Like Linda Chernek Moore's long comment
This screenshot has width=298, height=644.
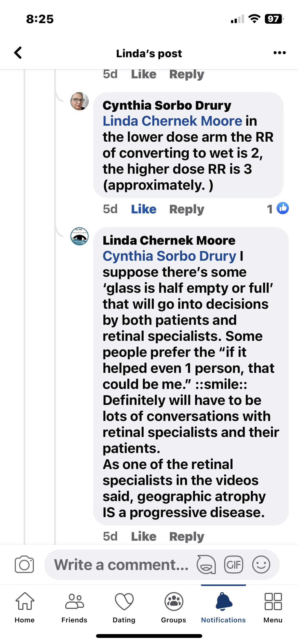tap(144, 536)
